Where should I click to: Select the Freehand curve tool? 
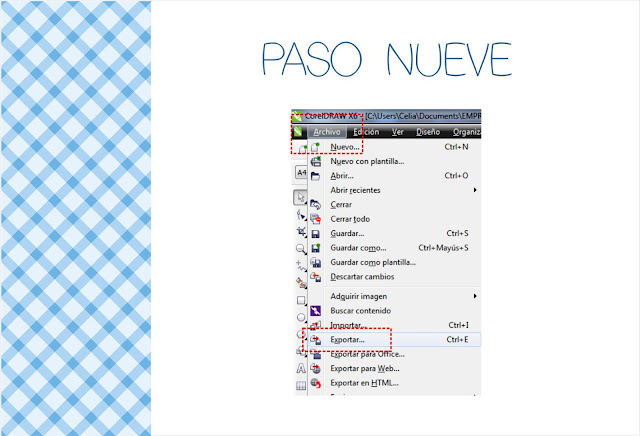pyautogui.click(x=301, y=266)
